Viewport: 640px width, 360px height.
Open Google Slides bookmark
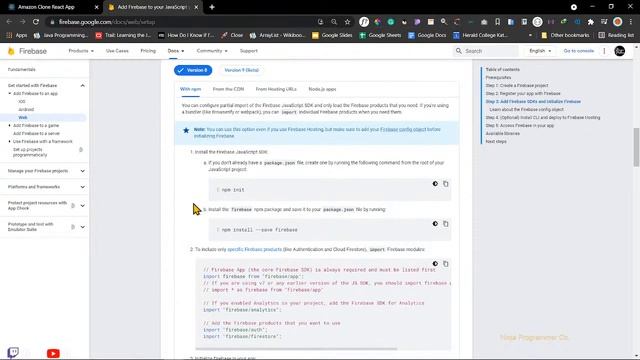pyautogui.click(x=332, y=35)
